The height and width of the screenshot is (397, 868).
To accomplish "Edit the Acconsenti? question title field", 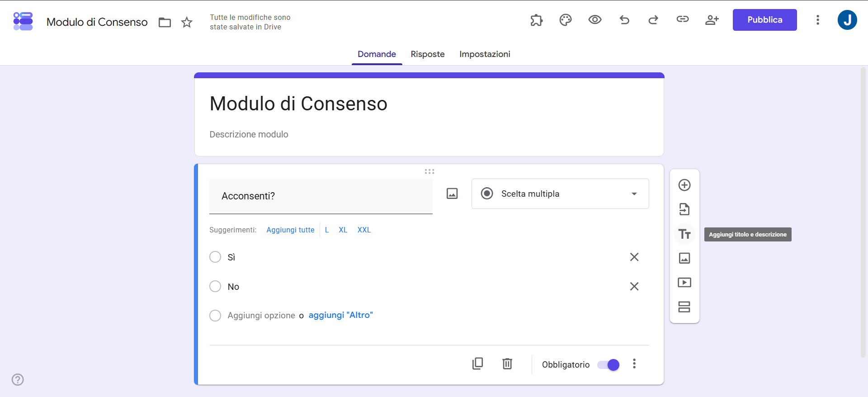I will [x=321, y=196].
